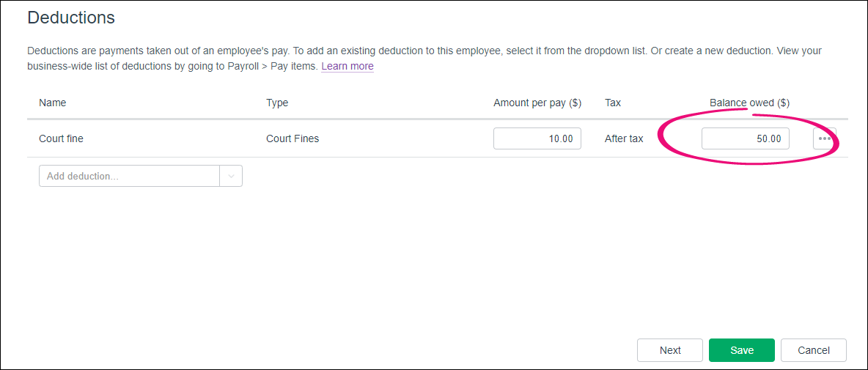The width and height of the screenshot is (868, 370).
Task: Click the deductions description paragraph
Action: tap(424, 59)
